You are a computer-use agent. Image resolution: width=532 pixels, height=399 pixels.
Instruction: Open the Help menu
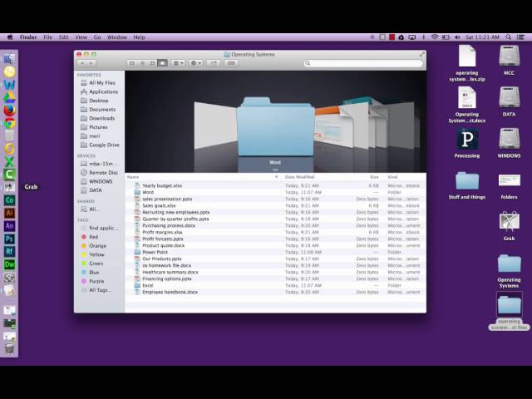tap(139, 37)
